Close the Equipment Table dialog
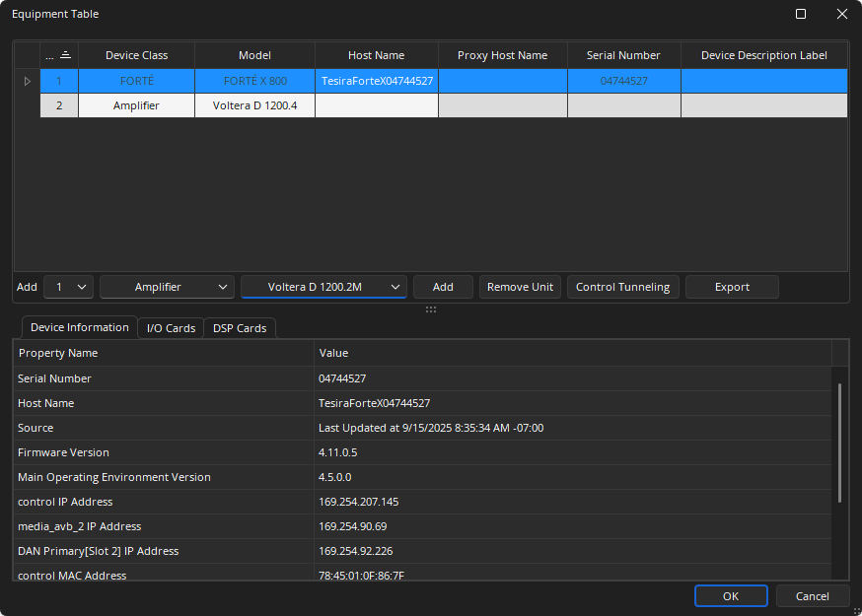This screenshot has width=862, height=616. point(841,14)
